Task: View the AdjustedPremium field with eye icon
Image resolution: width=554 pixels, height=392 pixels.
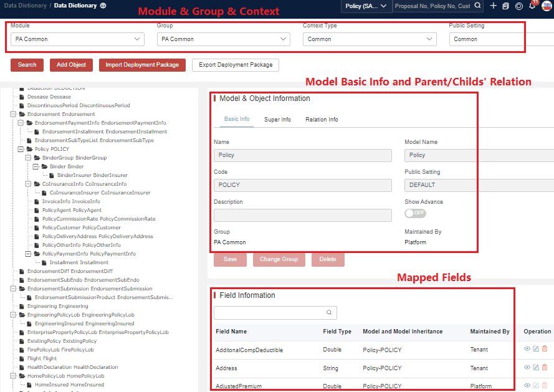Action: (527, 386)
